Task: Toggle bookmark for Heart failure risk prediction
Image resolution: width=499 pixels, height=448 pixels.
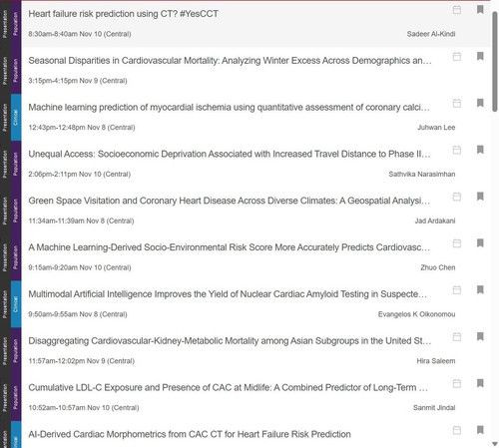Action: coord(480,9)
